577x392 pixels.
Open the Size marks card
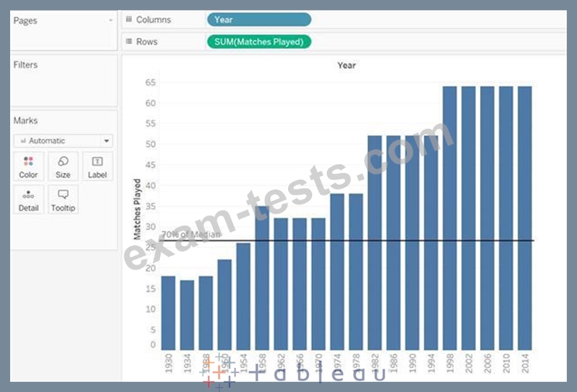click(63, 166)
